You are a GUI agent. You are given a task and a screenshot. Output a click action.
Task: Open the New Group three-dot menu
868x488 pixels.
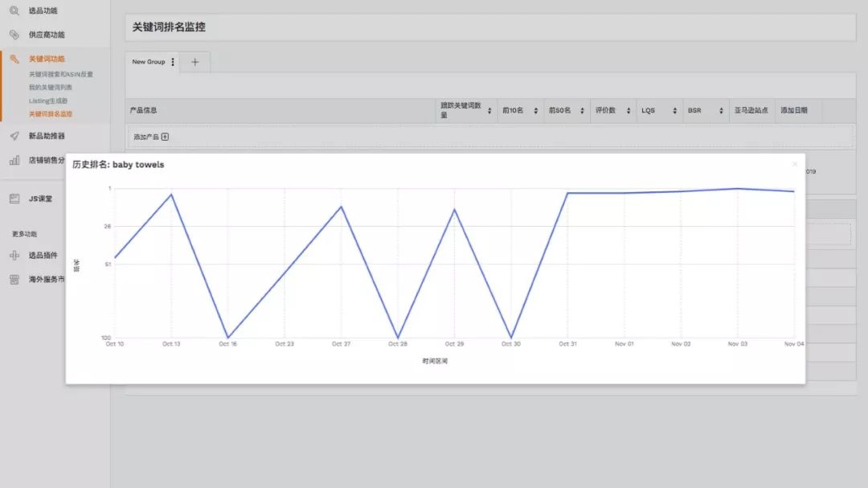tap(173, 62)
